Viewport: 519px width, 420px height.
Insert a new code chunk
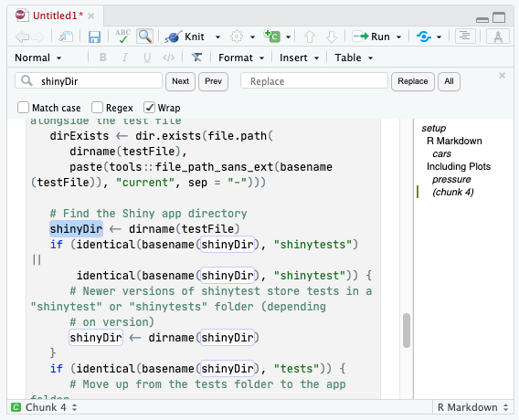pos(272,36)
